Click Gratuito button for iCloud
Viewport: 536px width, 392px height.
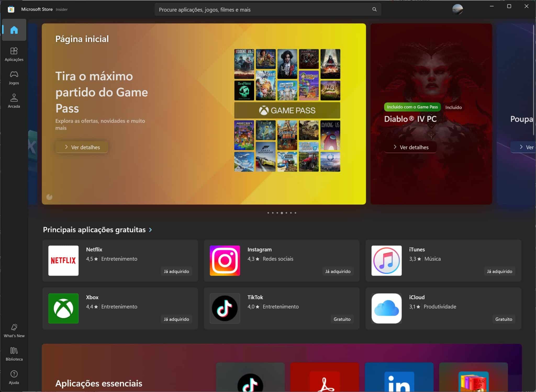[x=503, y=319]
